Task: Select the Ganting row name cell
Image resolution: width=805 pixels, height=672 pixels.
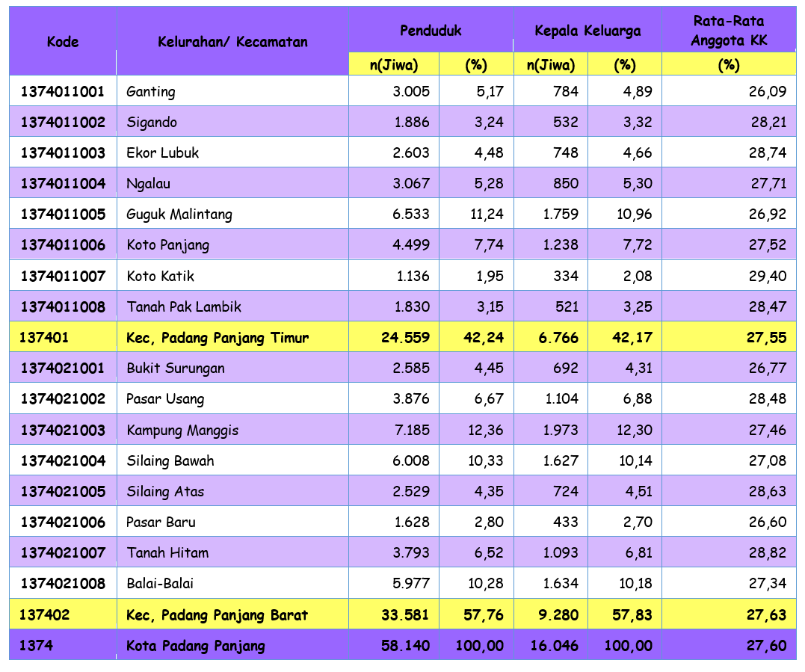Action: coord(151,92)
